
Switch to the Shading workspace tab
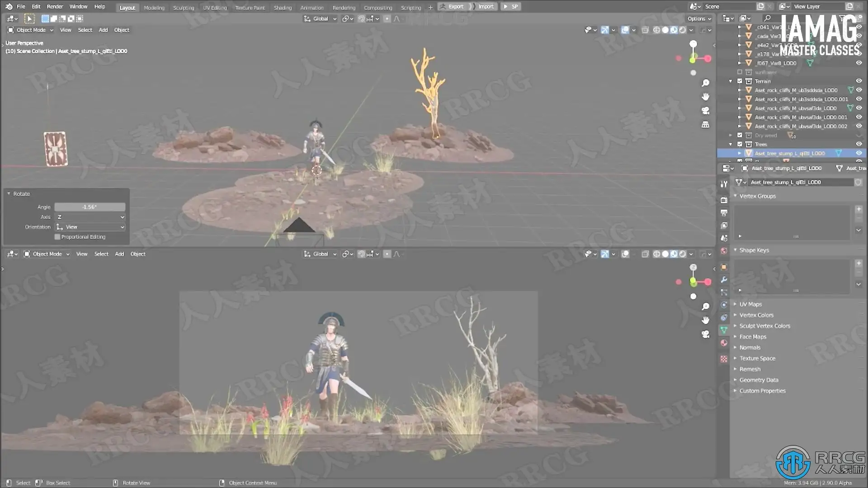283,8
